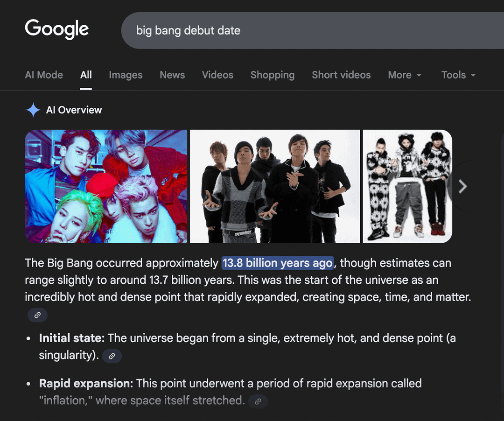504x421 pixels.
Task: Select the Short videos tab
Action: 341,75
